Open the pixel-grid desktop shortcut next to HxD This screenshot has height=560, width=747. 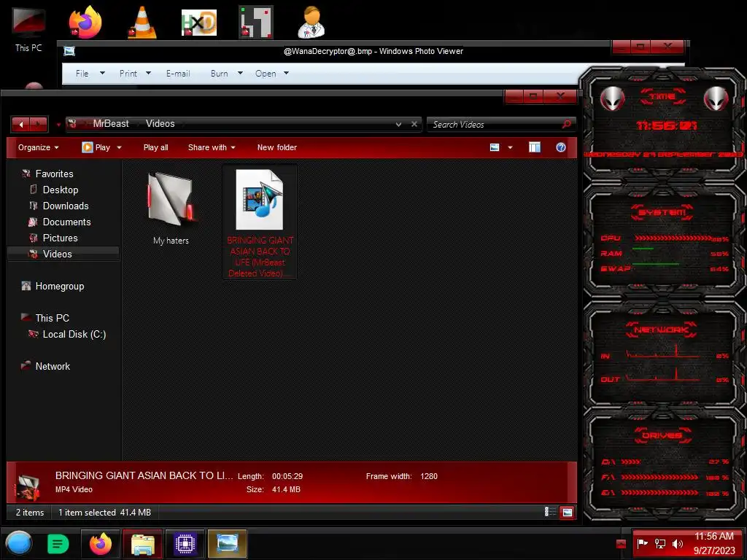coord(256,22)
